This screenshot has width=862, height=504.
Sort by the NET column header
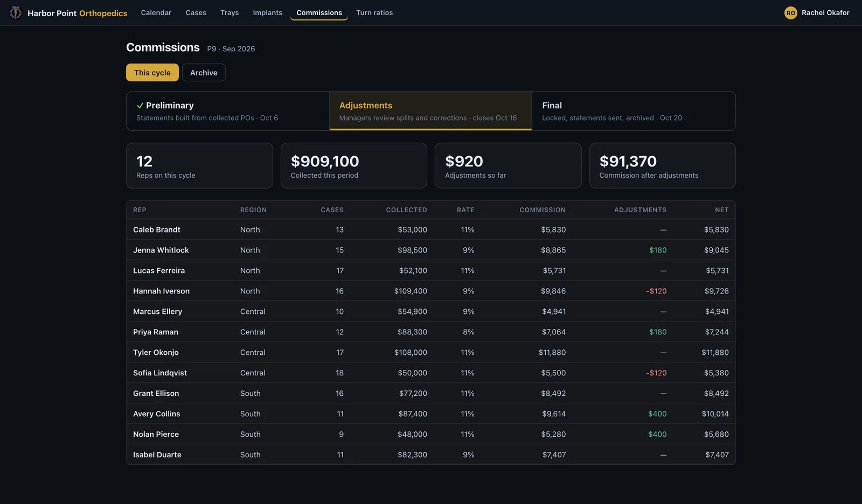point(722,210)
